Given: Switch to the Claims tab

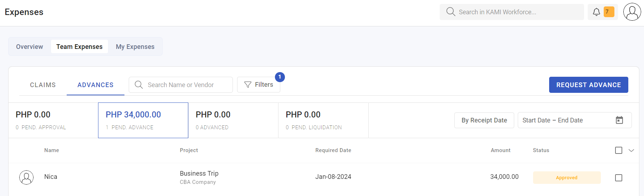Looking at the screenshot, I should (43, 85).
